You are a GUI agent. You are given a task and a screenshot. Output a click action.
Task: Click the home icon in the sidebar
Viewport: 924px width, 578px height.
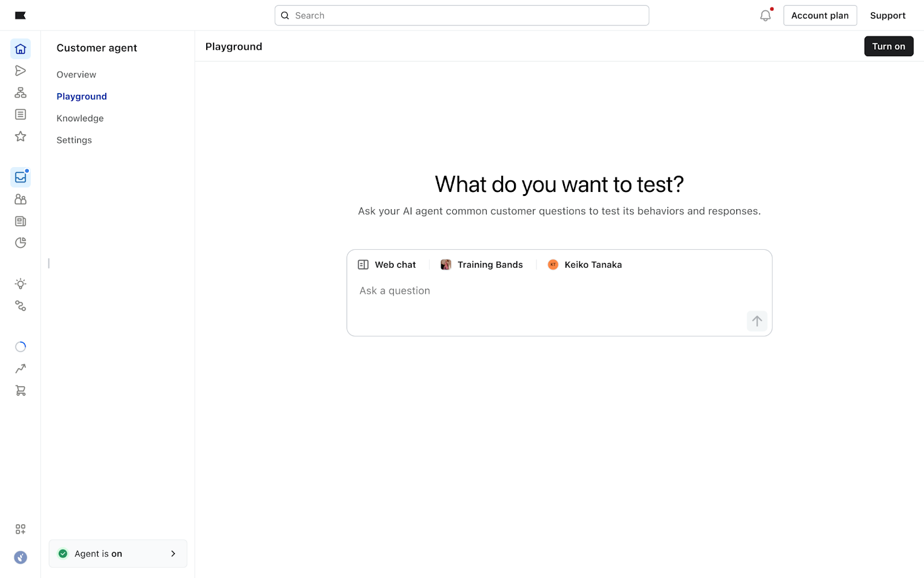pyautogui.click(x=20, y=49)
